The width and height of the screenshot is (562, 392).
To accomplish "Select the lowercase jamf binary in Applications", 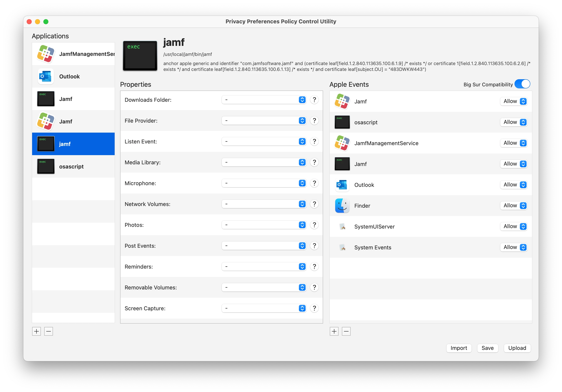I will [x=73, y=144].
